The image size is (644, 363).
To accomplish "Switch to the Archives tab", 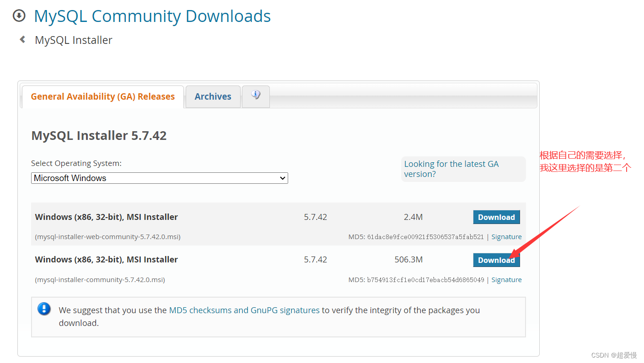I will [x=213, y=96].
